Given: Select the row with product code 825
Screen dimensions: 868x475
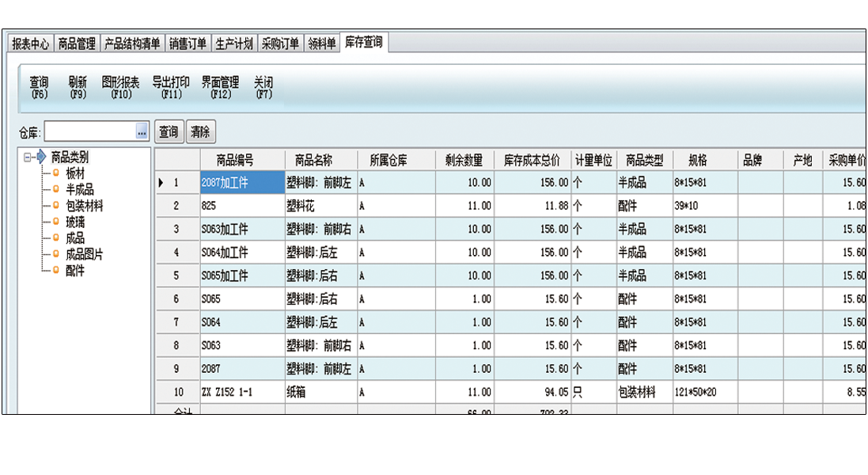Looking at the screenshot, I should [x=241, y=206].
